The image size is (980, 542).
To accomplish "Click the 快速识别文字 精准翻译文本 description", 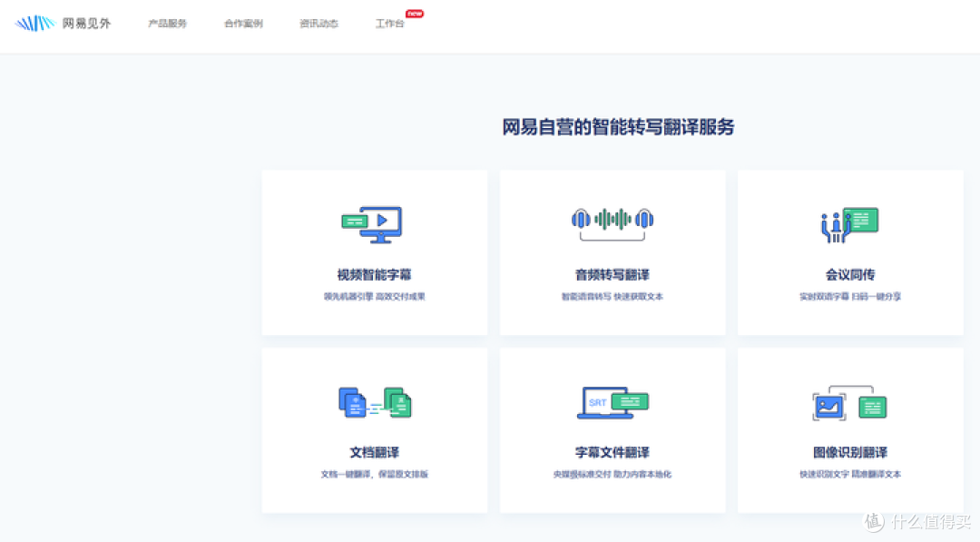I will pyautogui.click(x=850, y=474).
